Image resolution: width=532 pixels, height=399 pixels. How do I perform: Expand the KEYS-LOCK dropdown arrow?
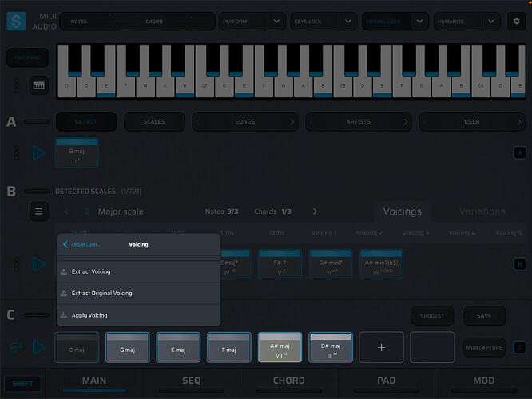coord(348,22)
